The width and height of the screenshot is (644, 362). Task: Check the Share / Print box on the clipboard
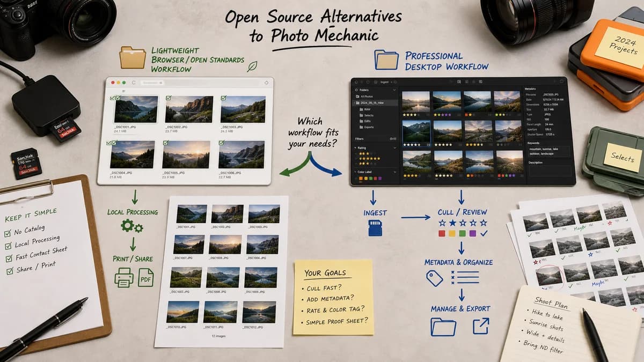tap(10, 271)
